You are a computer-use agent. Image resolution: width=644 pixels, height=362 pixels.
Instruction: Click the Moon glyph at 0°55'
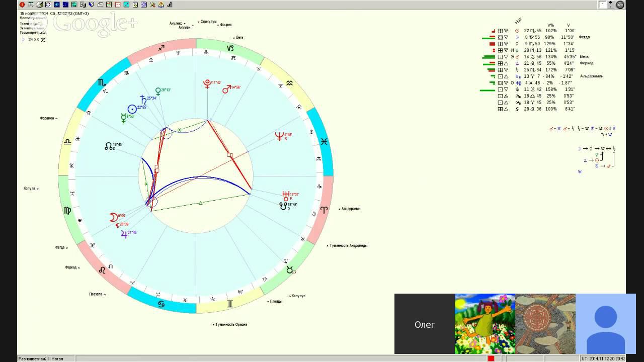(x=114, y=217)
